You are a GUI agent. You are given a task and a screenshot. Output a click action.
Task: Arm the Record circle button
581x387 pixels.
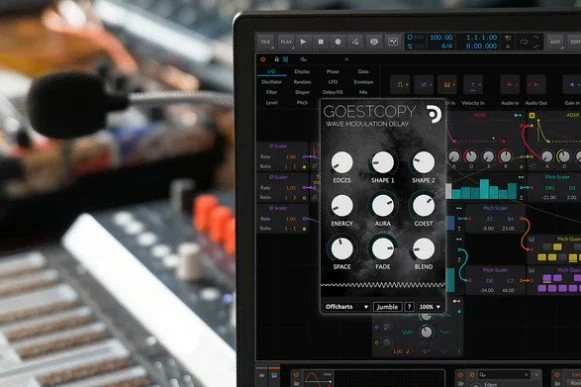338,42
